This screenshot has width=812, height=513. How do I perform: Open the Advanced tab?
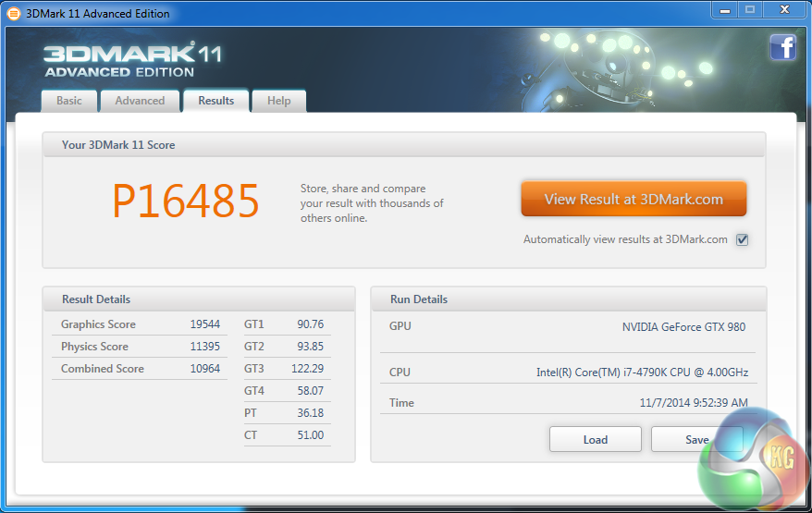point(140,101)
